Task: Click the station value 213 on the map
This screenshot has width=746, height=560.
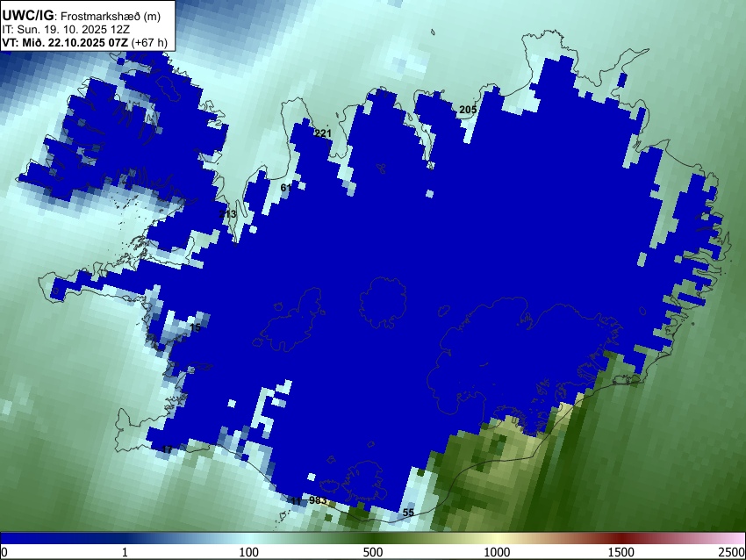Action: (x=227, y=214)
